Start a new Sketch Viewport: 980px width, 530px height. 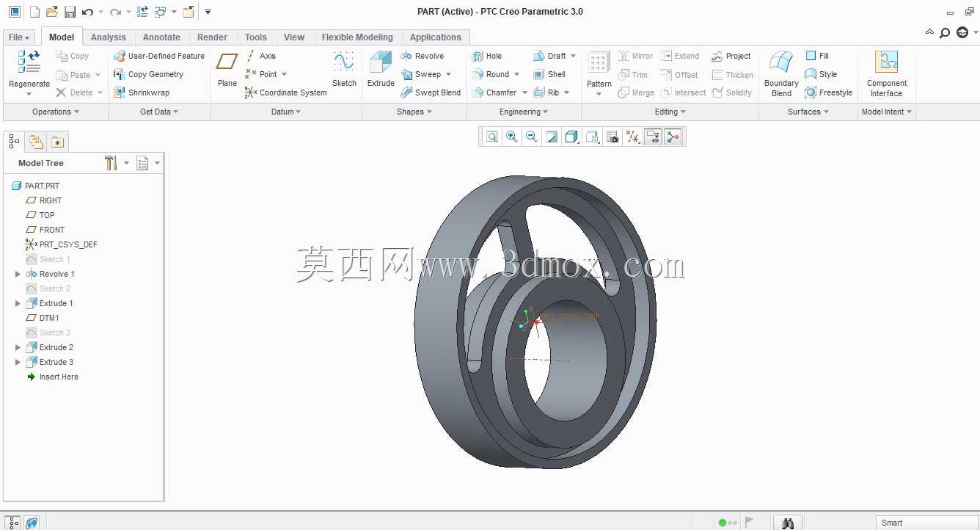pos(344,70)
